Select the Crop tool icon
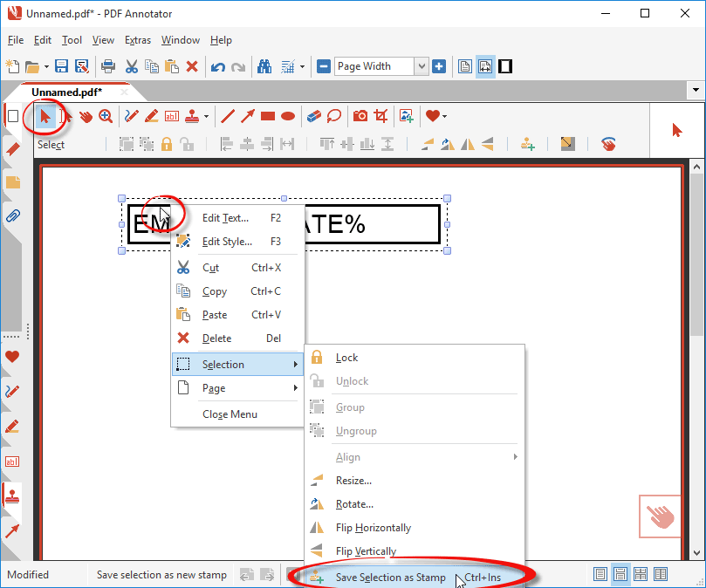Image resolution: width=706 pixels, height=588 pixels. tap(380, 116)
